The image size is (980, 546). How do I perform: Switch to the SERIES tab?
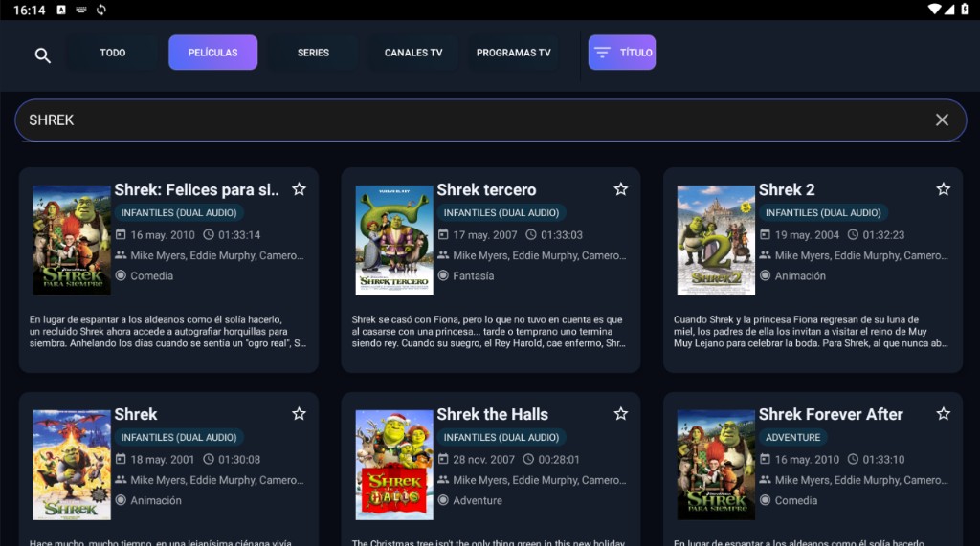click(x=313, y=53)
